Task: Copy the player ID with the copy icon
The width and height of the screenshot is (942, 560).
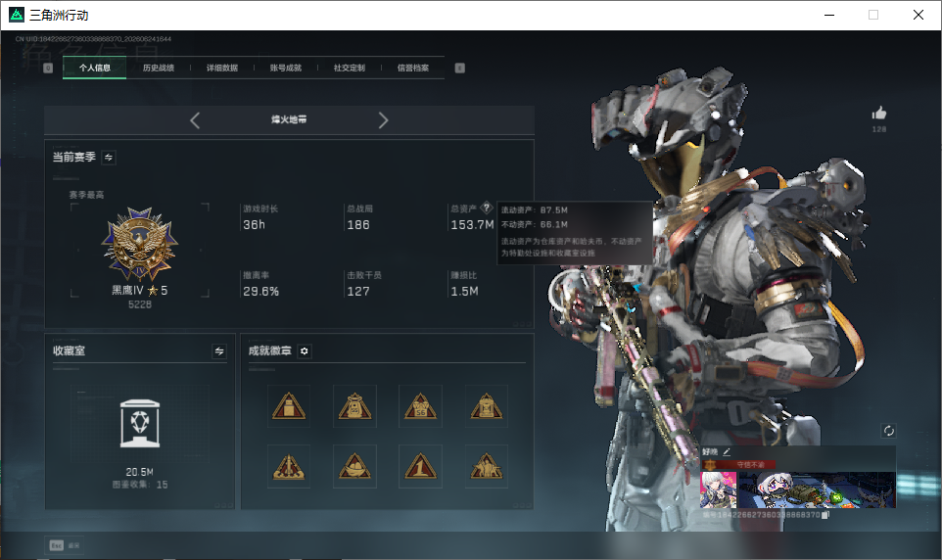Action: [x=826, y=515]
